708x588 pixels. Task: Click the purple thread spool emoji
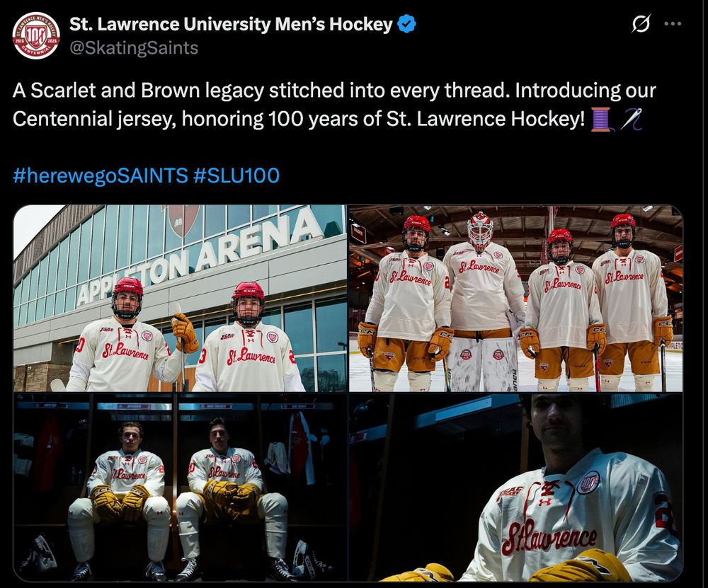[x=601, y=119]
